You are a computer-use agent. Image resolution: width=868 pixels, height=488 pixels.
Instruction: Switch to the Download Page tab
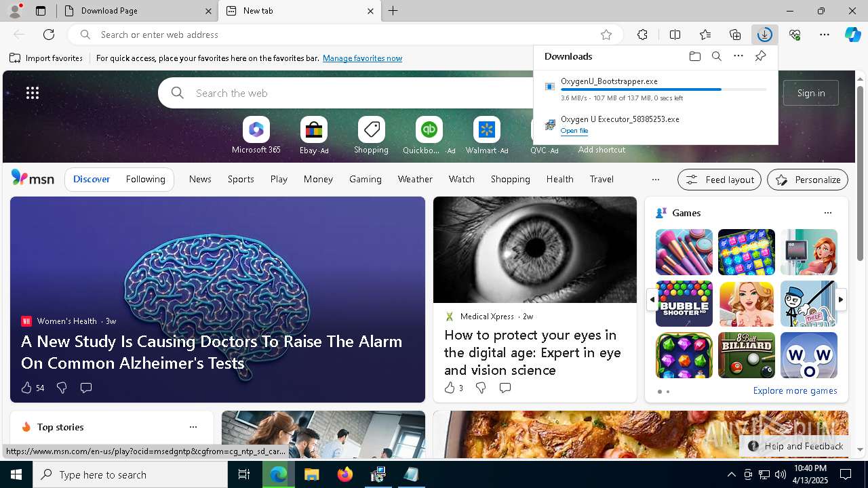pyautogui.click(x=136, y=11)
